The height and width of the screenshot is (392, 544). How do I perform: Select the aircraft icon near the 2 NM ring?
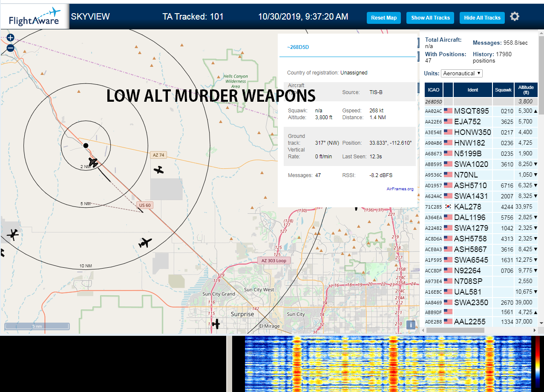coord(93,162)
